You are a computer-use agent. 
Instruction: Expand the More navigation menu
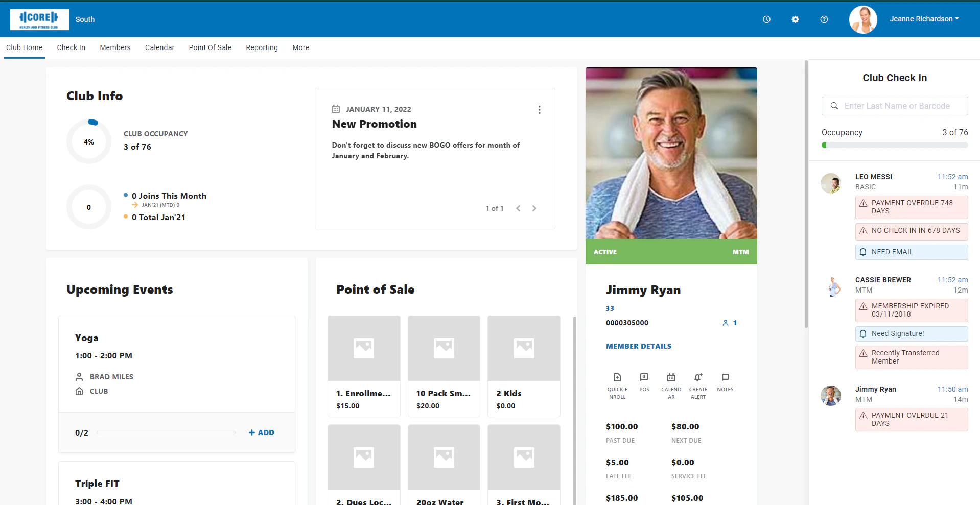pos(300,47)
